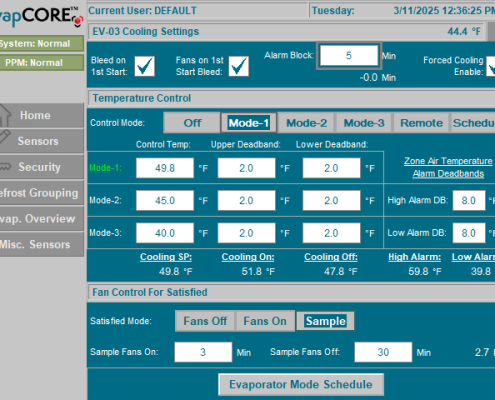Click Cooling Off value 47.8 °F
Image resolution: width=495 pixels, height=400 pixels.
340,271
